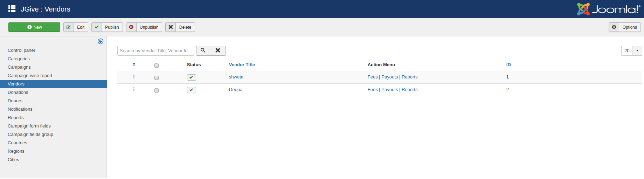
Task: Check the select-all checkbox in header
Action: [x=157, y=66]
